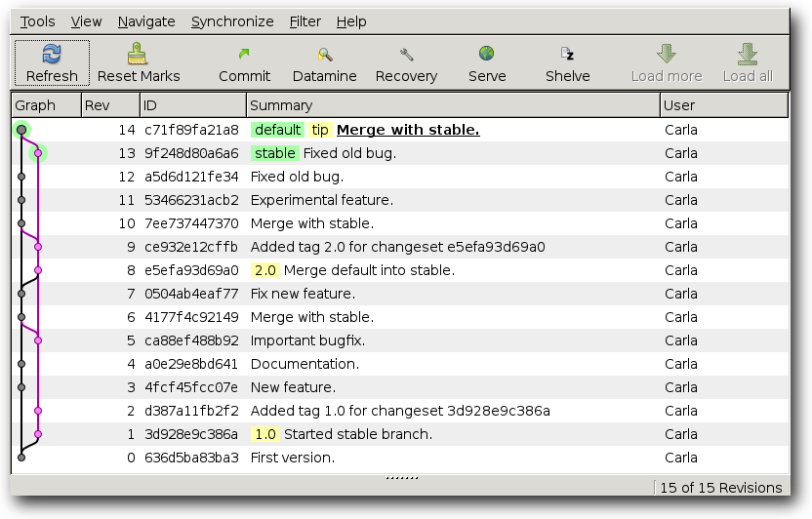
Task: Click the Reset Marks brush icon
Action: (x=138, y=54)
